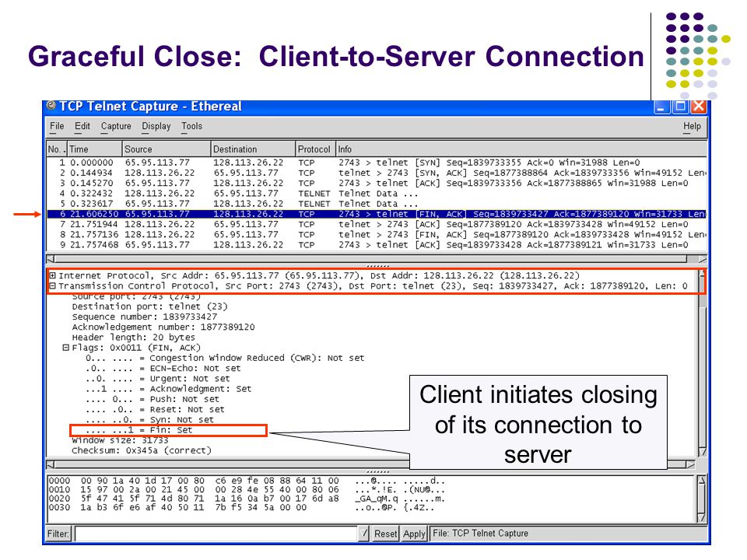Click packet details scrollbar down arrow
Viewport: 747px width, 560px height.
pyautogui.click(x=702, y=451)
